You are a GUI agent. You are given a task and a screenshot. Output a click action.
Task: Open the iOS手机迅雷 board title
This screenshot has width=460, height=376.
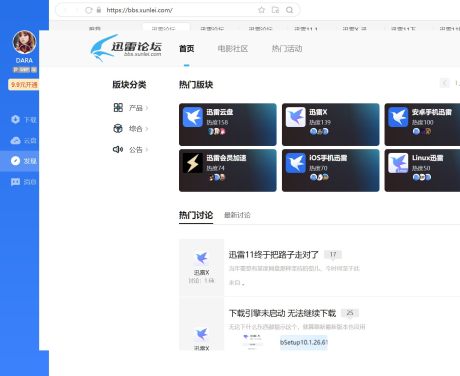point(328,158)
